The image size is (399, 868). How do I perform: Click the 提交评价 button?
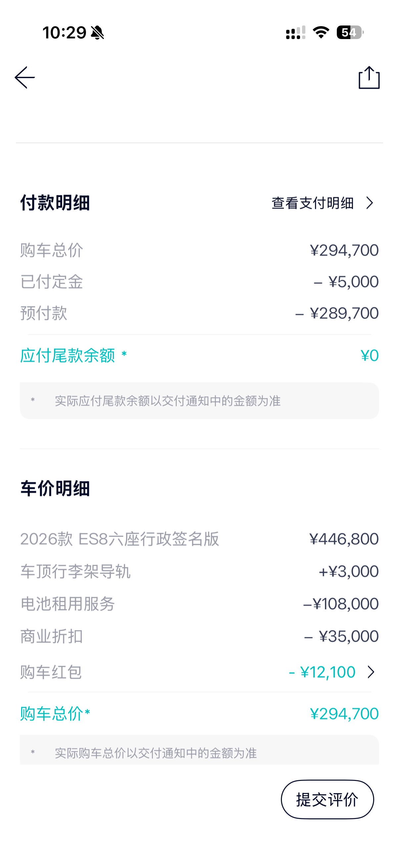(x=327, y=799)
